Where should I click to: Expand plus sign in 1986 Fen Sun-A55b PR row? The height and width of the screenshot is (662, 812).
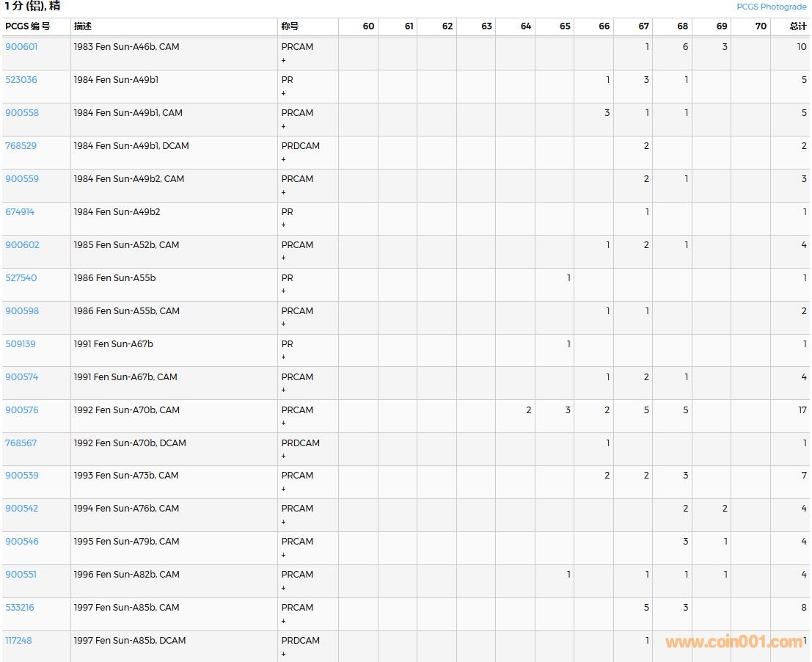pos(284,291)
